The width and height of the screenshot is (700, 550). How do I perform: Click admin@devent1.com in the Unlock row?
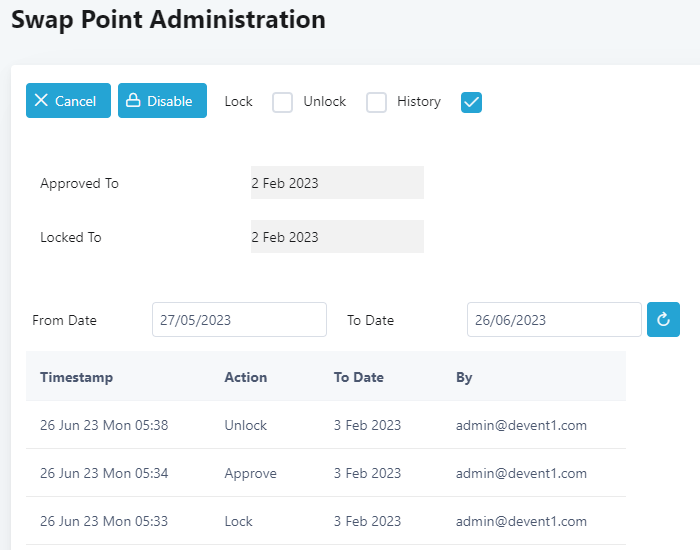tap(521, 425)
